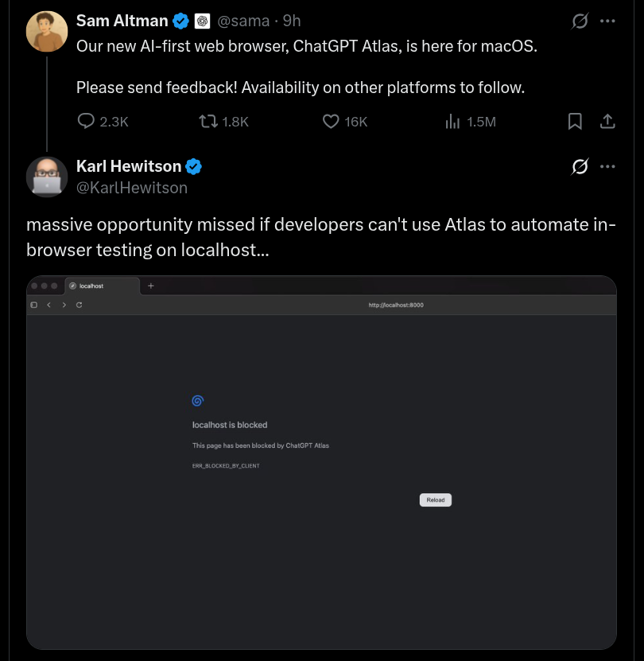Open Karl Hewitson's profile picture
The height and width of the screenshot is (661, 644).
(47, 177)
